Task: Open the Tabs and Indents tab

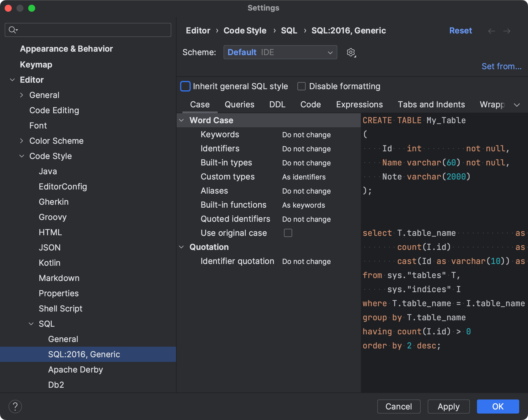Action: click(431, 104)
